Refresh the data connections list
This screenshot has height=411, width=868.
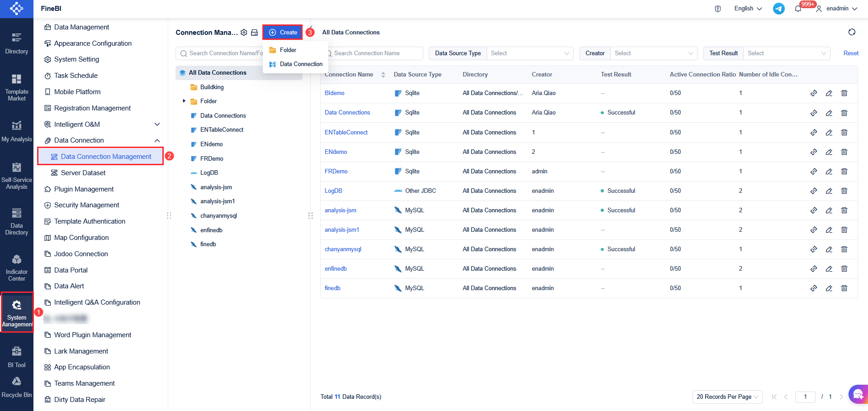(852, 32)
